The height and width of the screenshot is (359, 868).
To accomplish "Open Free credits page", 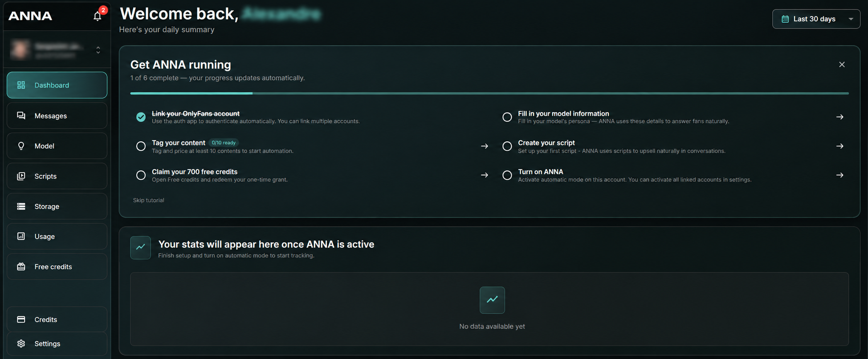I will [57, 266].
